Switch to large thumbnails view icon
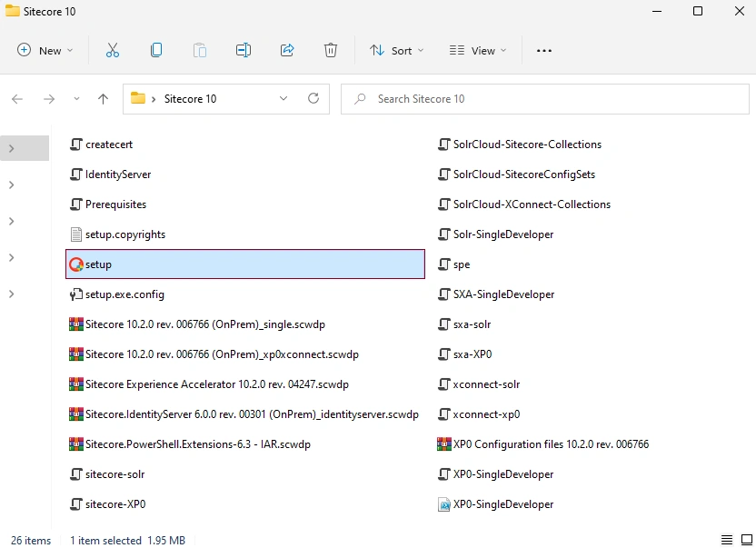Viewport: 756px width, 548px height. click(746, 540)
